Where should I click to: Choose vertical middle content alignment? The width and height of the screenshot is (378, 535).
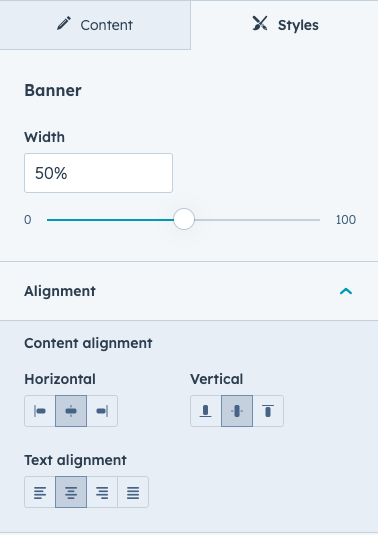pos(237,411)
